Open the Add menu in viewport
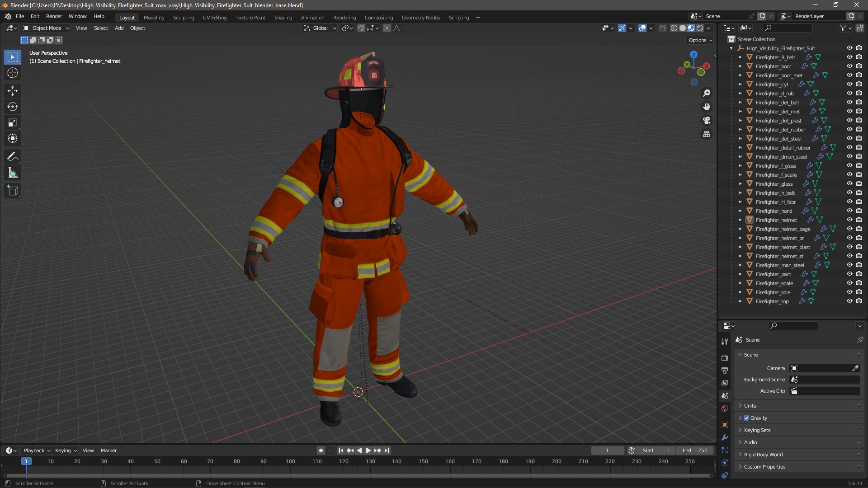Image resolution: width=868 pixels, height=488 pixels. 119,28
